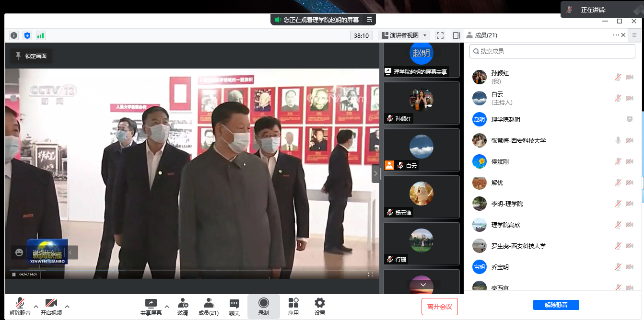Toggle microphone for 张慧梅-西安科技大学
This screenshot has height=320, width=644.
[618, 140]
